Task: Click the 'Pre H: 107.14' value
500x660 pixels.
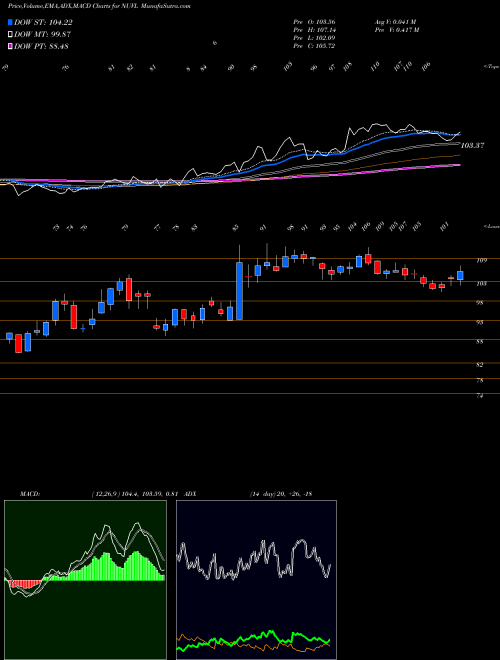Action: (314, 30)
